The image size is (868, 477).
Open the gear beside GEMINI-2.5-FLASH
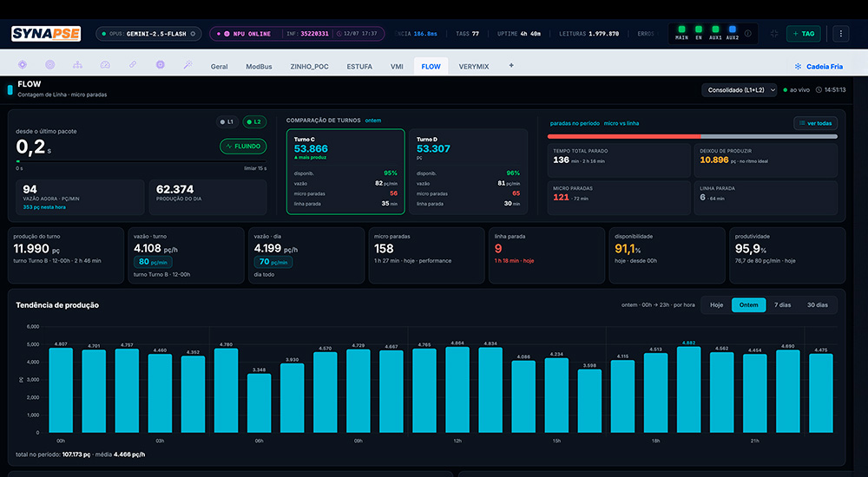click(193, 34)
